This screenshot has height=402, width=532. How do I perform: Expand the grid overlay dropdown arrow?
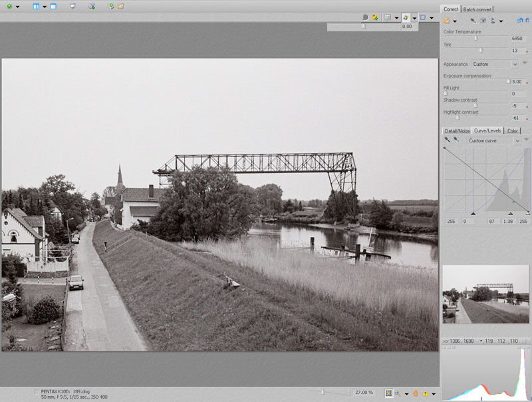[x=397, y=18]
